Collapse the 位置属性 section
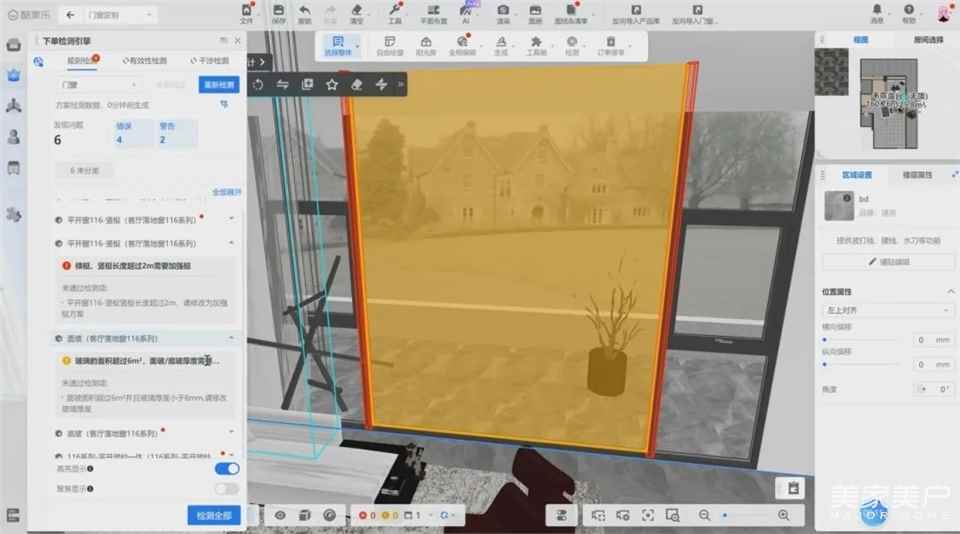This screenshot has width=960, height=534. tap(949, 291)
